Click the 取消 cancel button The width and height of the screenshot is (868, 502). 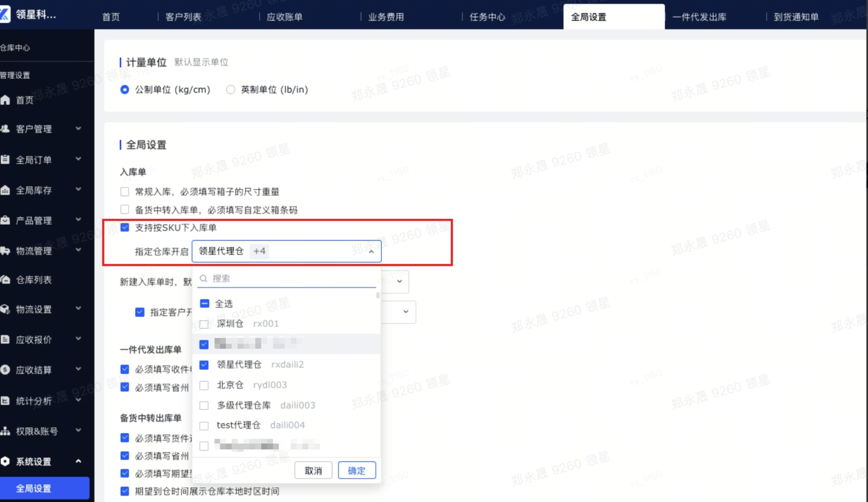tap(313, 471)
